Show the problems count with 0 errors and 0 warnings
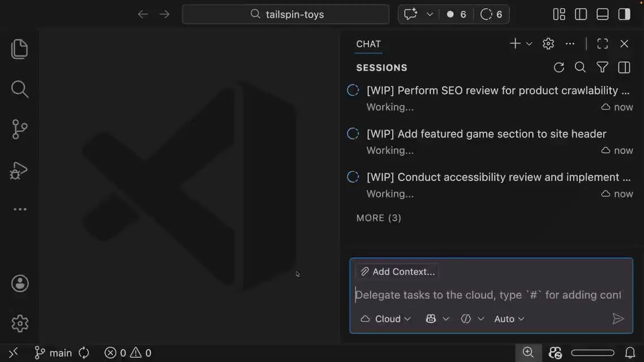 [128, 352]
